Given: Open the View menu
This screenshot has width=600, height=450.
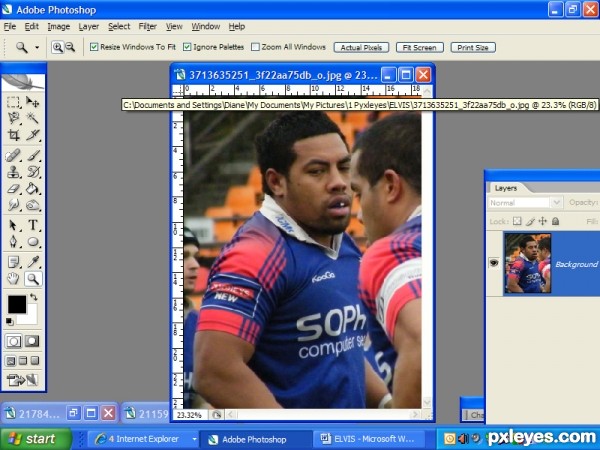Looking at the screenshot, I should 174,26.
